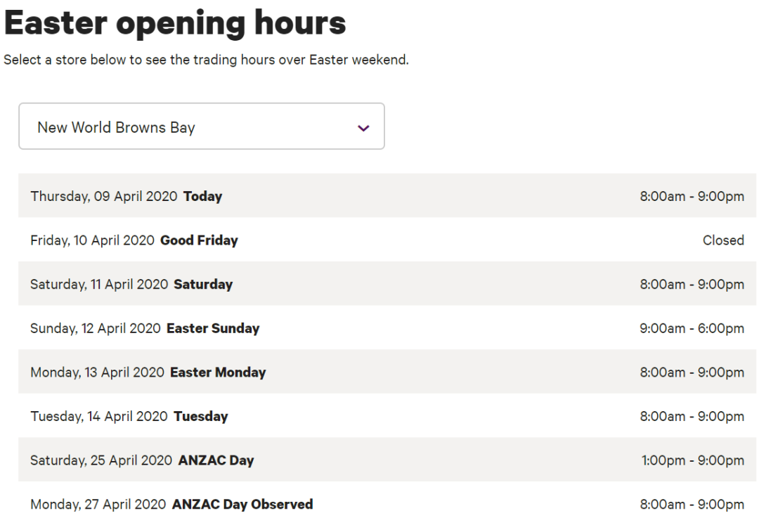Screen dimensions: 759x532
Task: Click Monday, 27 April 2020 date text
Action: point(98,505)
